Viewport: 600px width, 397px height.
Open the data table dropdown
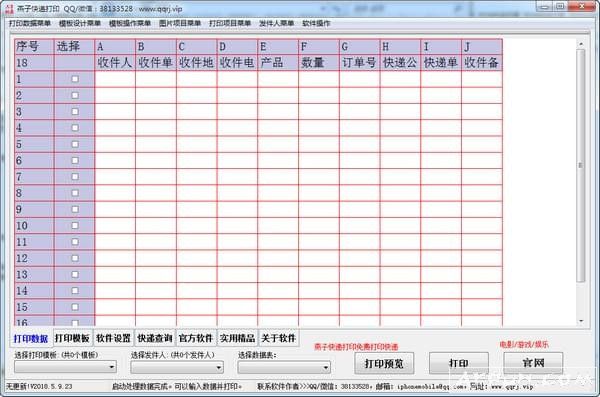coord(284,367)
